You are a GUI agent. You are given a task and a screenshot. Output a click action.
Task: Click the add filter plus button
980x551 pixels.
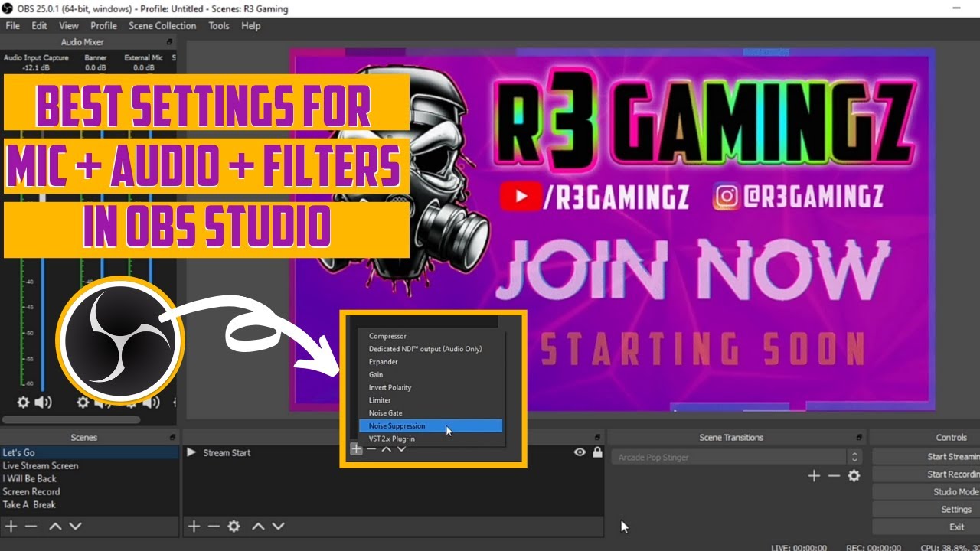(x=356, y=449)
